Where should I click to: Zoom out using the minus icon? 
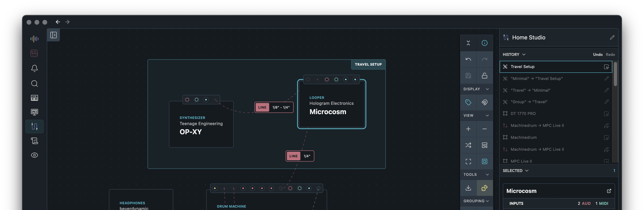pyautogui.click(x=485, y=129)
